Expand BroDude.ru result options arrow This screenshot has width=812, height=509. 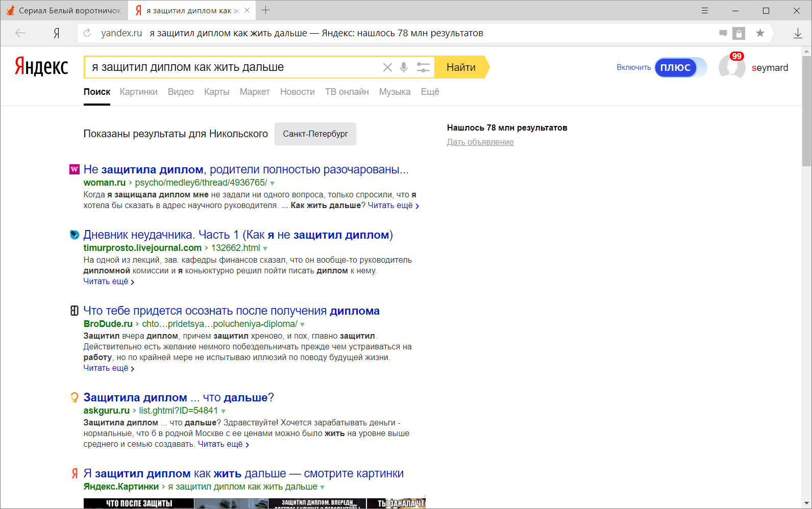point(302,324)
